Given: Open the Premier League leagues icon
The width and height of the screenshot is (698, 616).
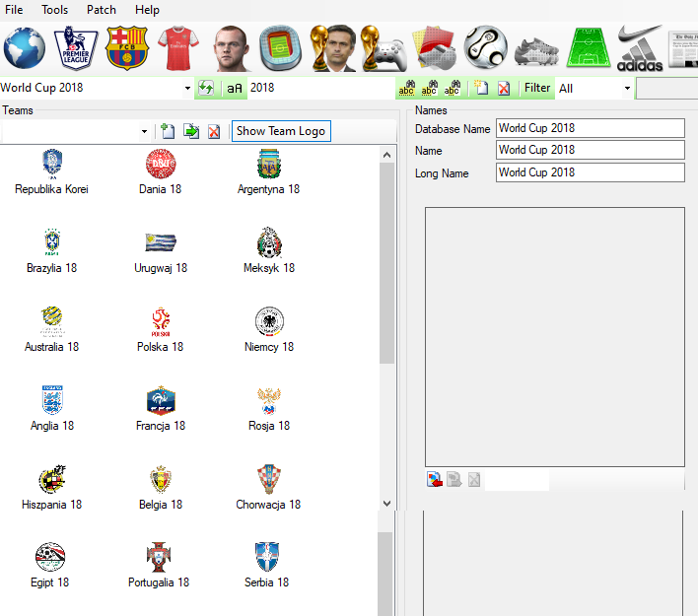Looking at the screenshot, I should (76, 47).
